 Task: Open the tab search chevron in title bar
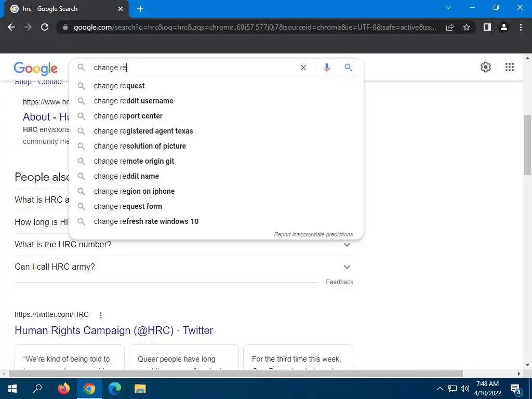448,7
